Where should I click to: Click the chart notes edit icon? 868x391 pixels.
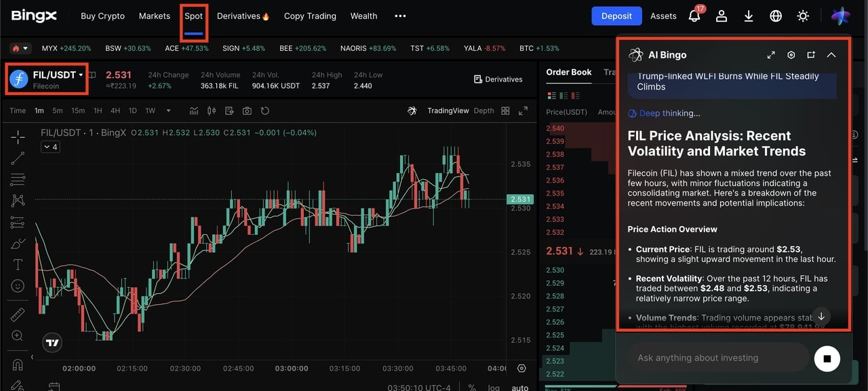(x=229, y=111)
